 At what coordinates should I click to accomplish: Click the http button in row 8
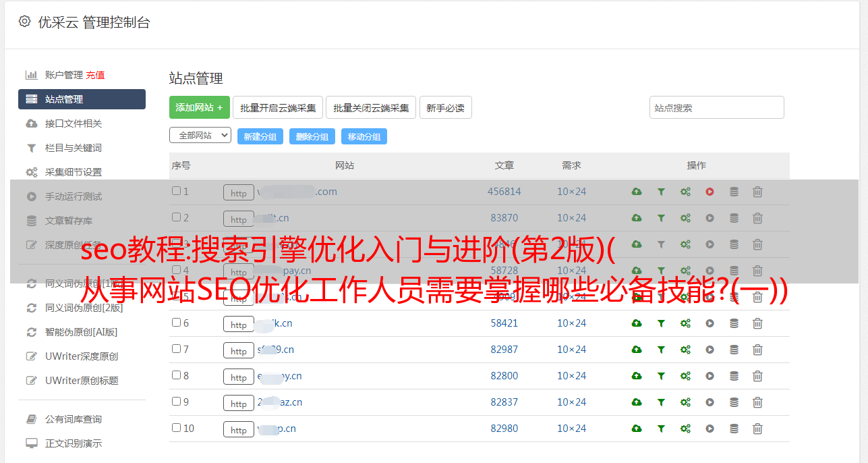(x=239, y=377)
